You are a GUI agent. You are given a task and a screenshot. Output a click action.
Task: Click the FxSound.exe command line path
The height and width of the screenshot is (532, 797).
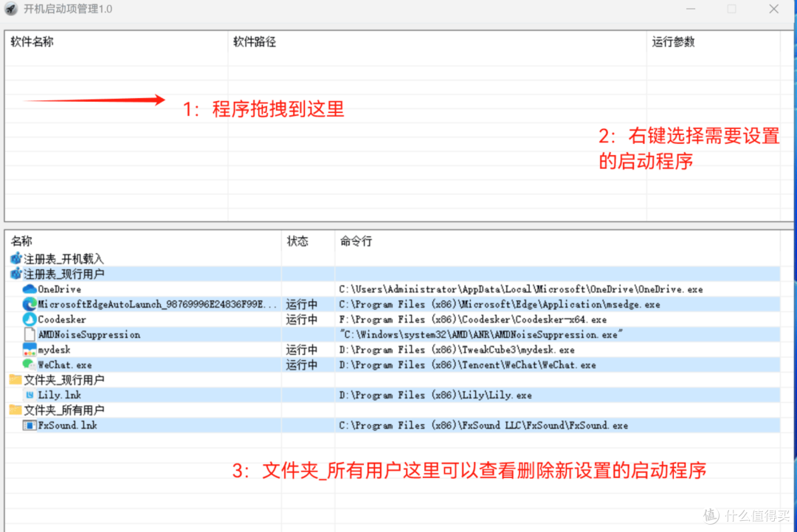coord(483,425)
